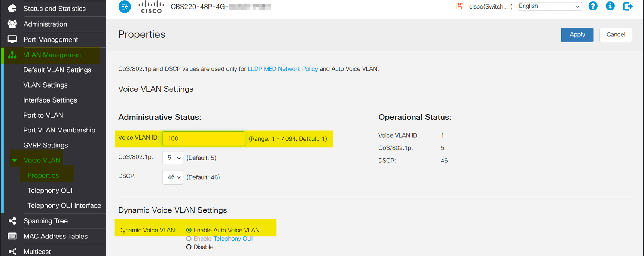This screenshot has width=644, height=256.
Task: Select the Disable radio button
Action: pyautogui.click(x=189, y=247)
